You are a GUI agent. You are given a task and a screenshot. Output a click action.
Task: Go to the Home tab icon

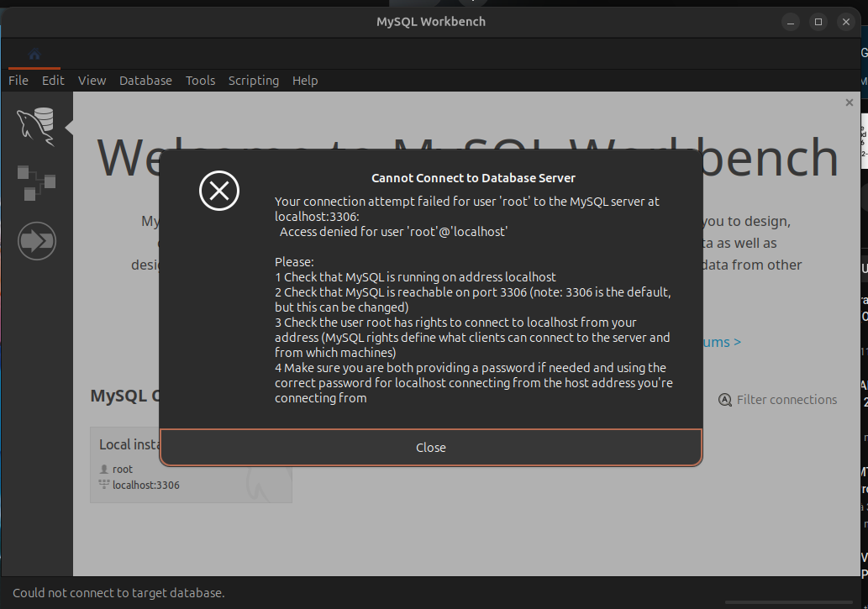pos(34,55)
